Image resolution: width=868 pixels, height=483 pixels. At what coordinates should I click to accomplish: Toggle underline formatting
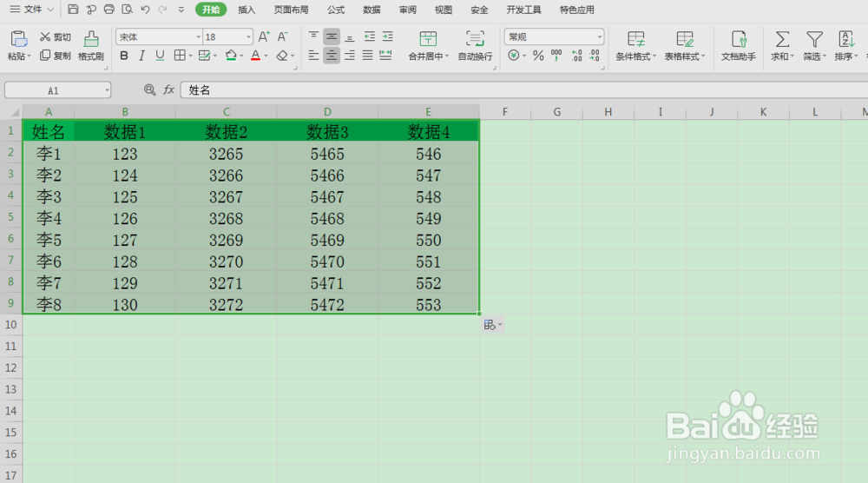point(160,56)
